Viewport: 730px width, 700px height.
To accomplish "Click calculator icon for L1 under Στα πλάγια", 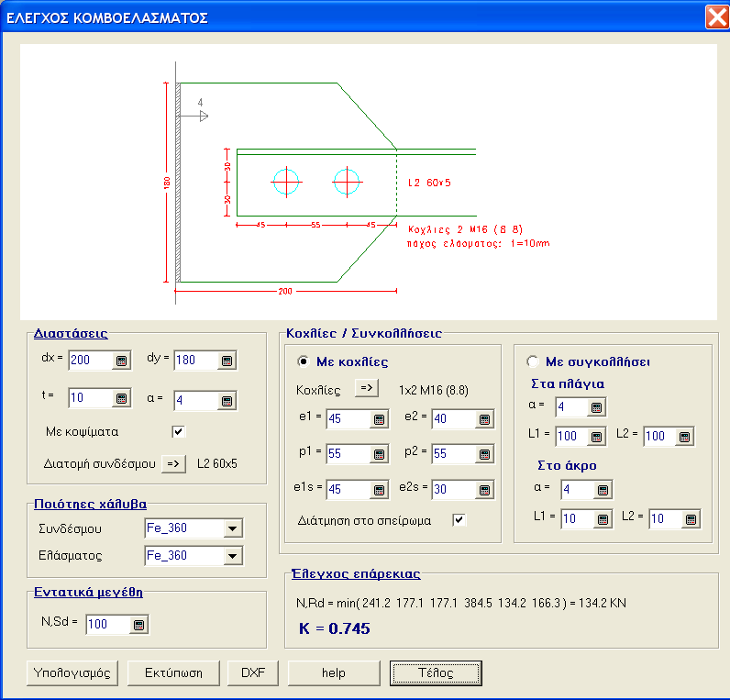I will point(596,437).
